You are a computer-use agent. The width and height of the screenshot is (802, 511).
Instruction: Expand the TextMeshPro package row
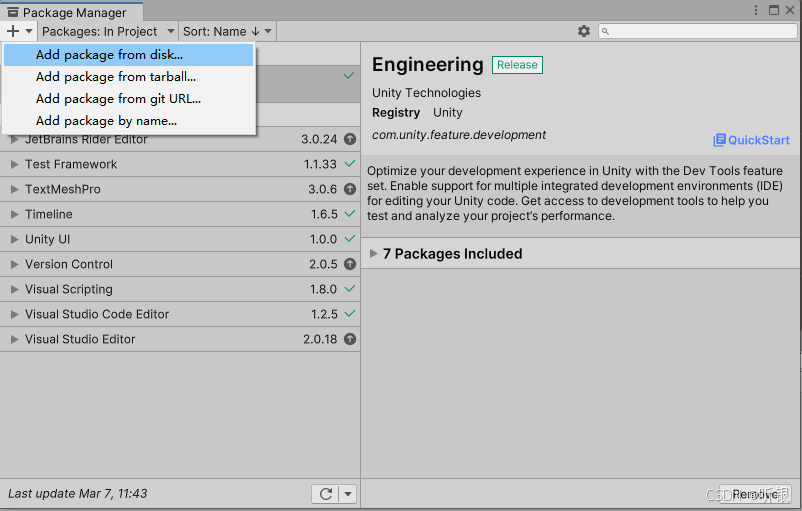pyautogui.click(x=14, y=189)
